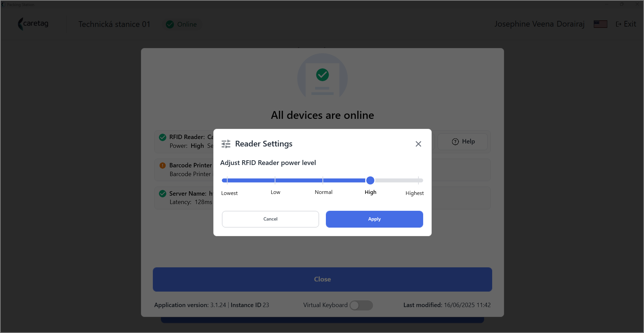Click the Packing Station title bar icon

3,4
